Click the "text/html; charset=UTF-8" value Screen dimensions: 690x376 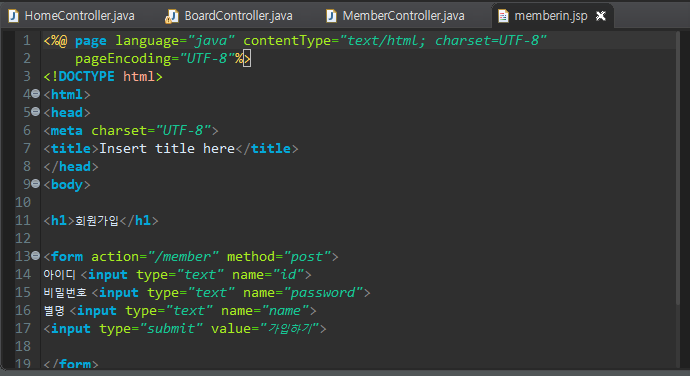[443, 41]
